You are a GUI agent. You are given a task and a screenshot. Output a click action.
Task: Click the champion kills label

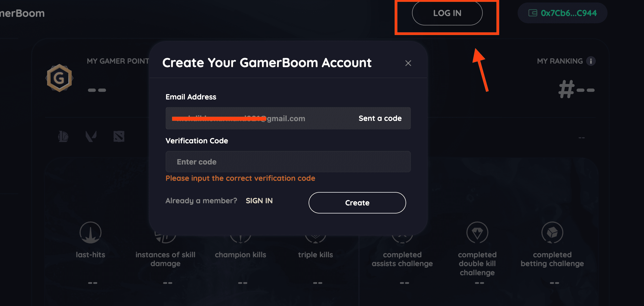point(240,255)
